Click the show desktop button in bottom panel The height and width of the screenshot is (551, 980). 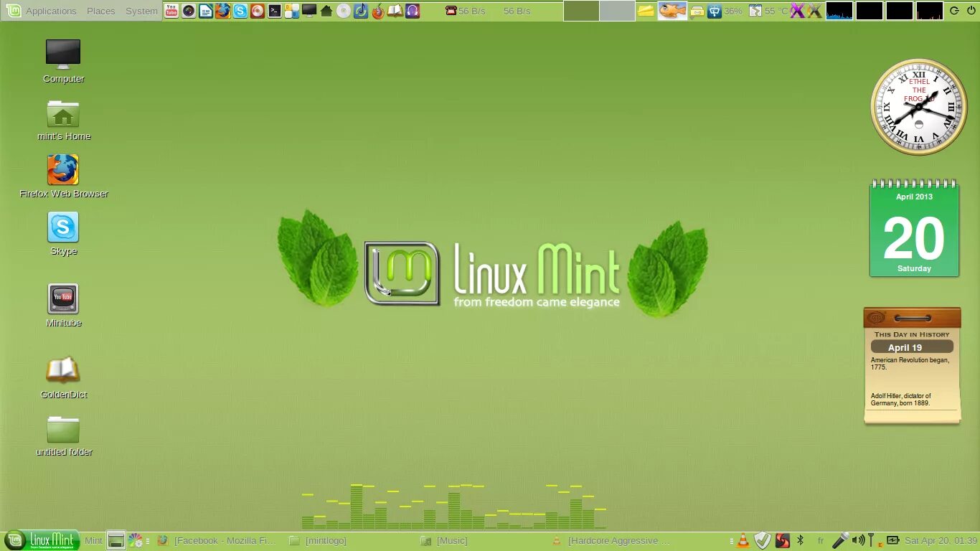tap(116, 541)
